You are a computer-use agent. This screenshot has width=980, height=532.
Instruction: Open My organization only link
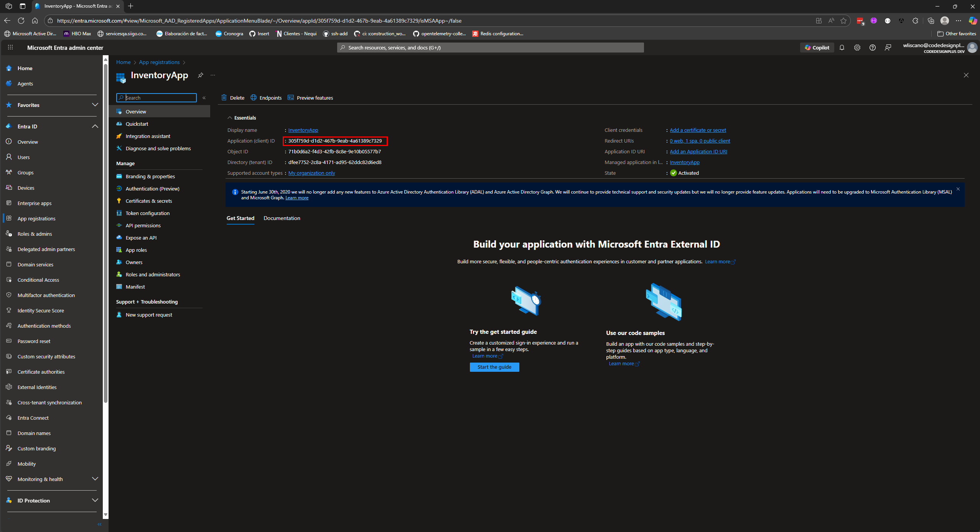[311, 173]
